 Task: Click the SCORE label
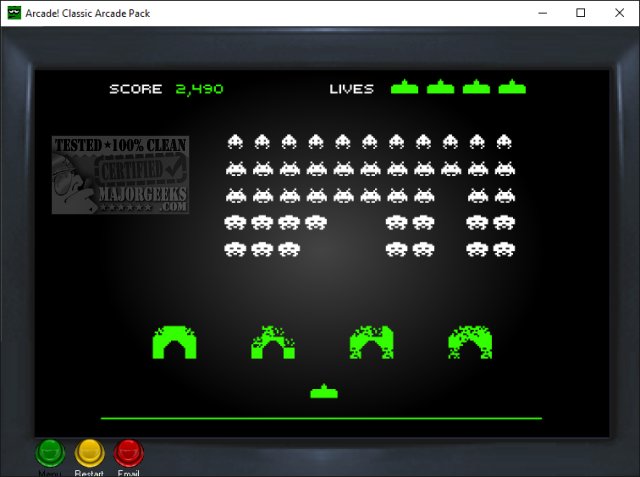(136, 89)
